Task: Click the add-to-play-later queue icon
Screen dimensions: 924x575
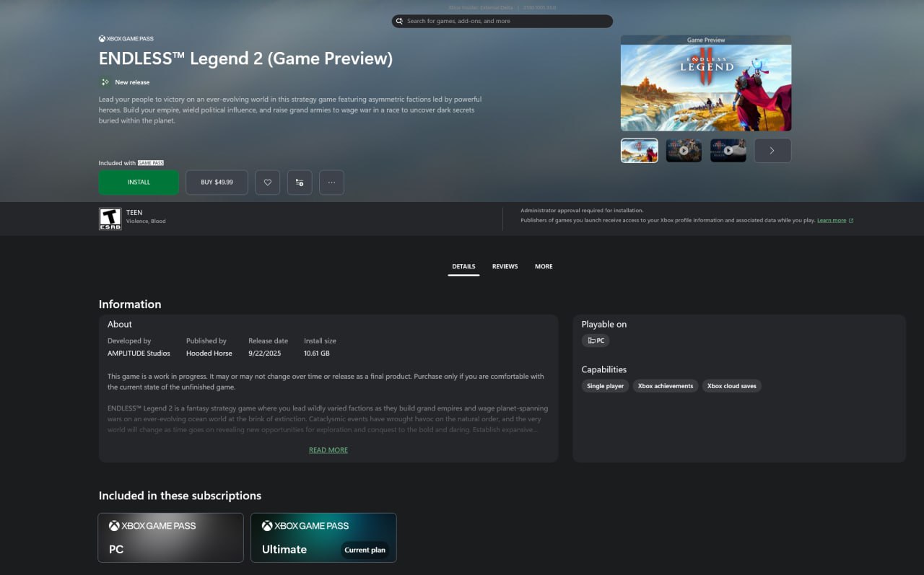Action: tap(300, 183)
